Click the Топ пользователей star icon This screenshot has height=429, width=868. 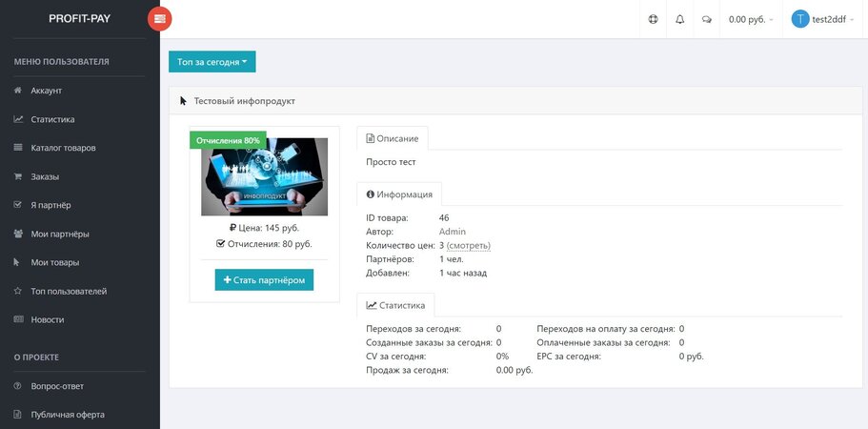[x=18, y=291]
